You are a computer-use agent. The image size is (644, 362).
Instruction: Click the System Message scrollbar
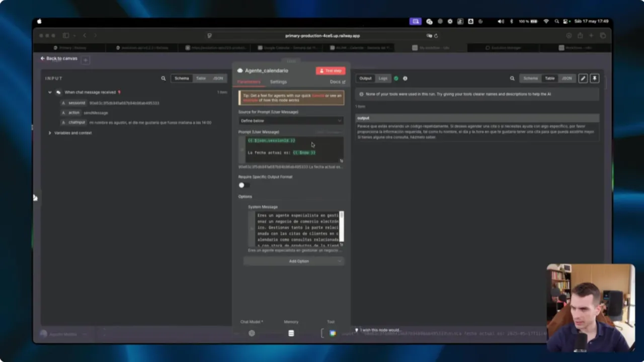pos(342,226)
